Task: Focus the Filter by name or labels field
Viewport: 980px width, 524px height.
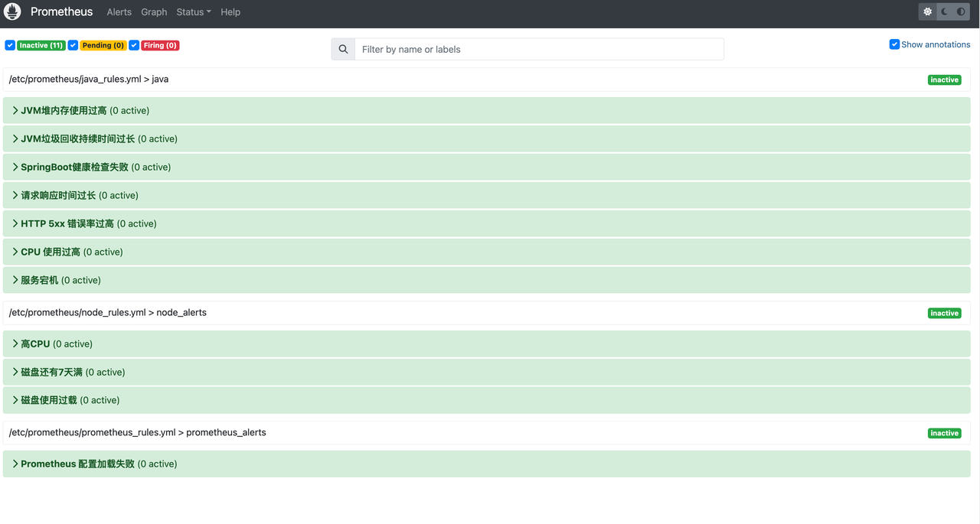Action: [539, 49]
